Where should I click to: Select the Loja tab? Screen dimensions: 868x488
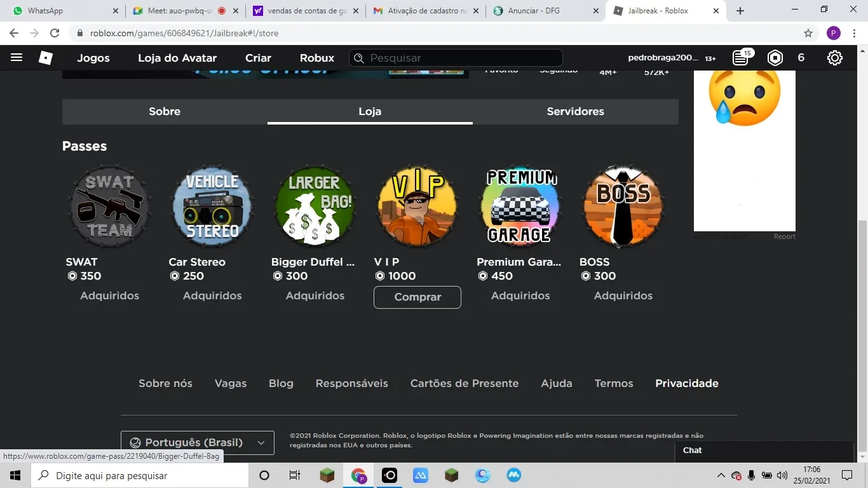[370, 111]
